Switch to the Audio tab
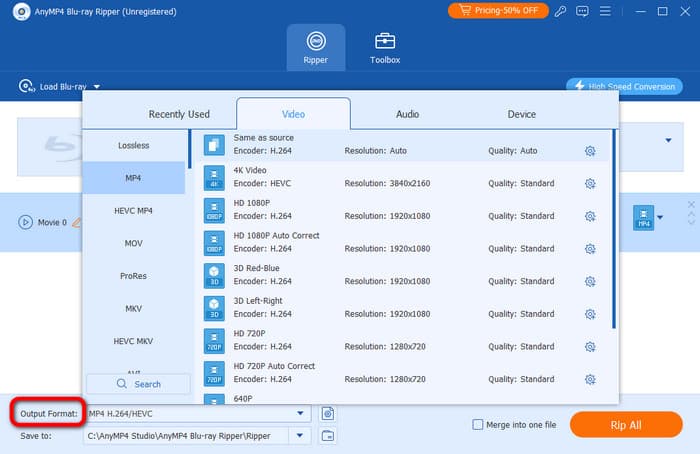Viewport: 700px width, 454px height. 407,114
